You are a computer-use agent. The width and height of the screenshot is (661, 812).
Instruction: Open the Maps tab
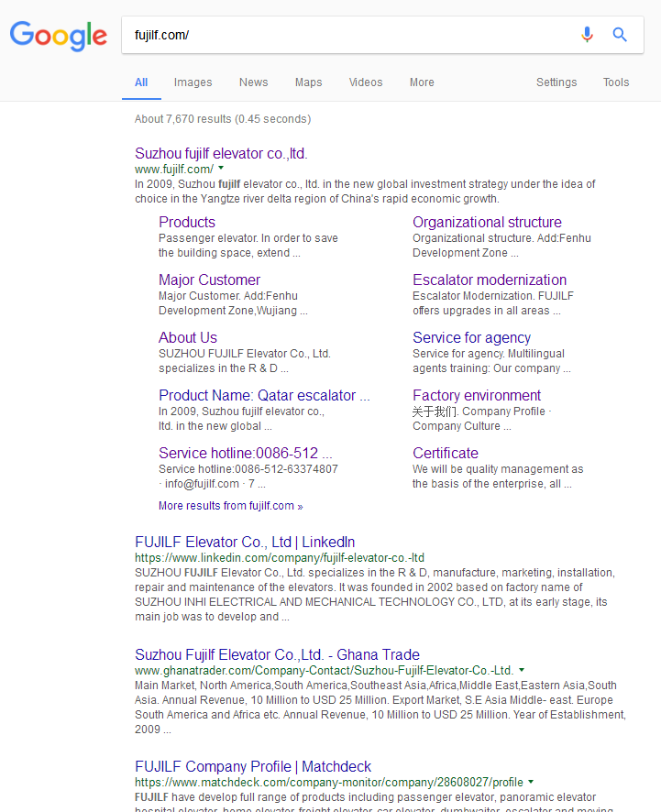tap(308, 82)
